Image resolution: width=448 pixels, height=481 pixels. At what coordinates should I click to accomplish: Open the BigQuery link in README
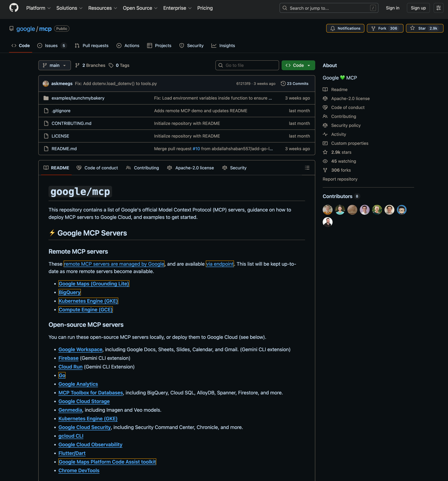coord(70,292)
